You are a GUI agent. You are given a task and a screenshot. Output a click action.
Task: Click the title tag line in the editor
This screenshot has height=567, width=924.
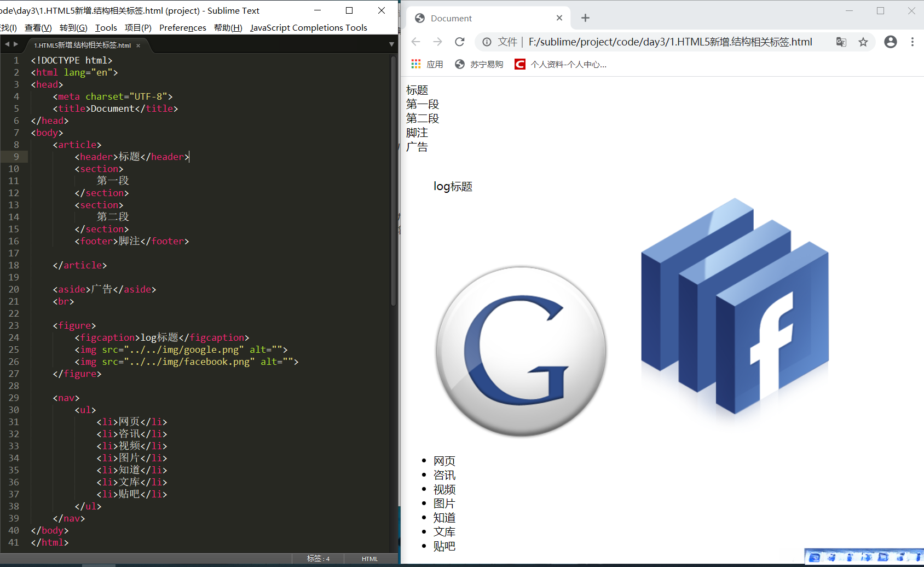(x=116, y=108)
